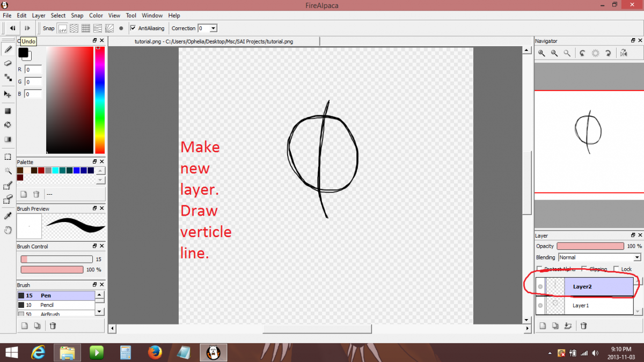Choose the Magic Wand selection tool

pos(8,171)
